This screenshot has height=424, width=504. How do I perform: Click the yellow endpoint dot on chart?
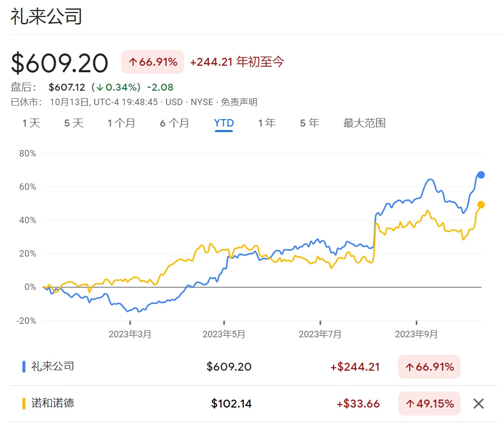[x=481, y=204]
